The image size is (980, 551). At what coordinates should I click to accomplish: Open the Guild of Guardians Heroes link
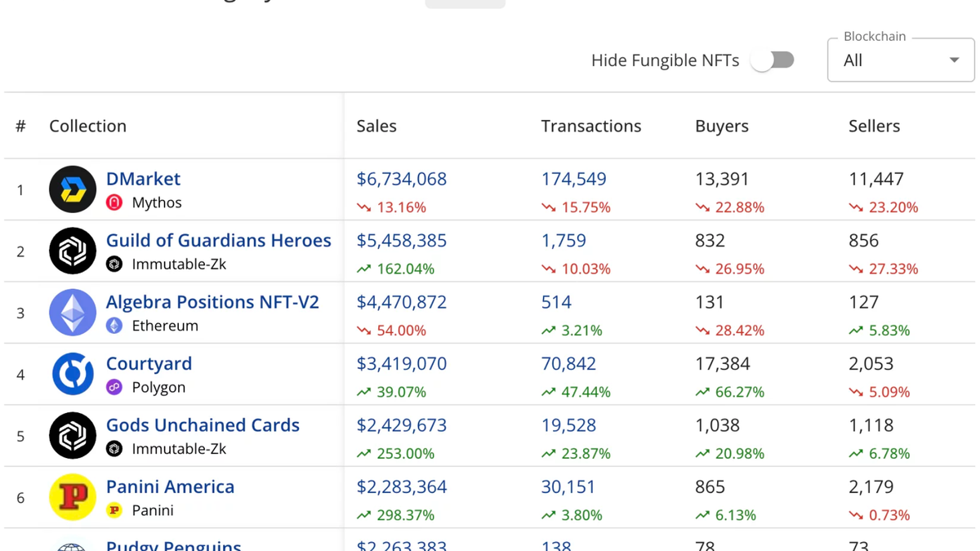pyautogui.click(x=218, y=240)
